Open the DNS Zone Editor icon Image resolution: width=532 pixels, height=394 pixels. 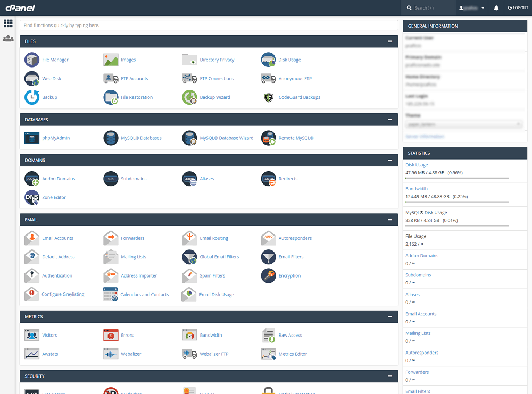pyautogui.click(x=32, y=197)
